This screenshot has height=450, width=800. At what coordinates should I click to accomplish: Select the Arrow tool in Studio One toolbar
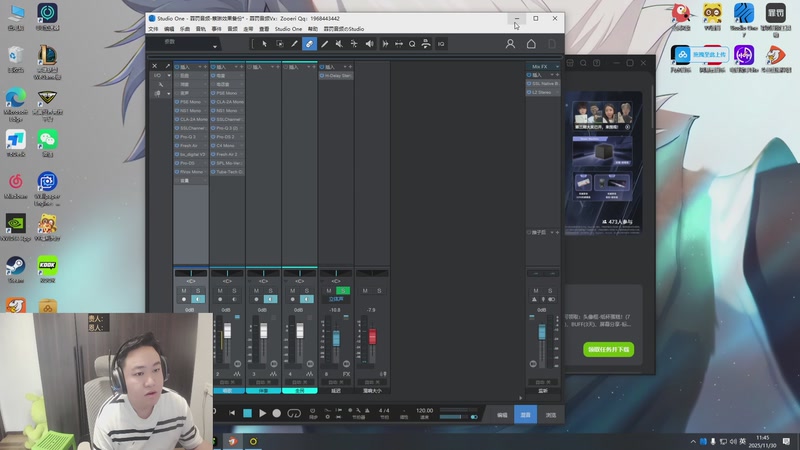[x=264, y=44]
